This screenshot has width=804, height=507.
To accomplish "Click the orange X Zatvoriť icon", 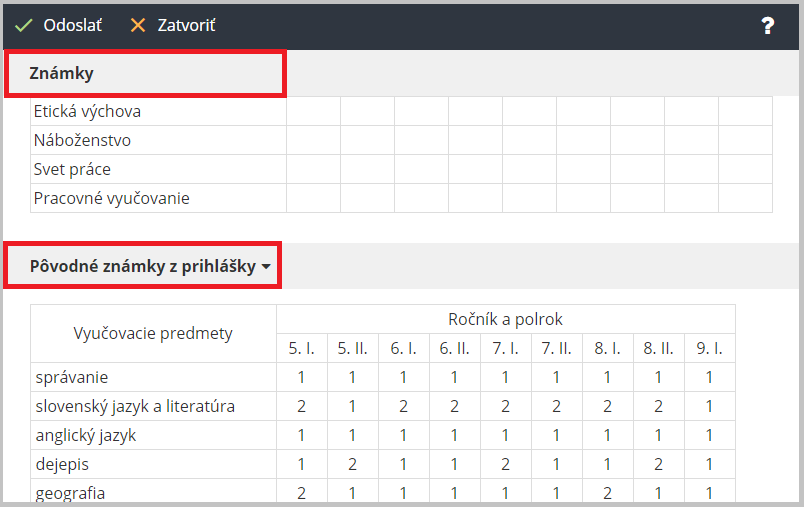I will pos(138,25).
